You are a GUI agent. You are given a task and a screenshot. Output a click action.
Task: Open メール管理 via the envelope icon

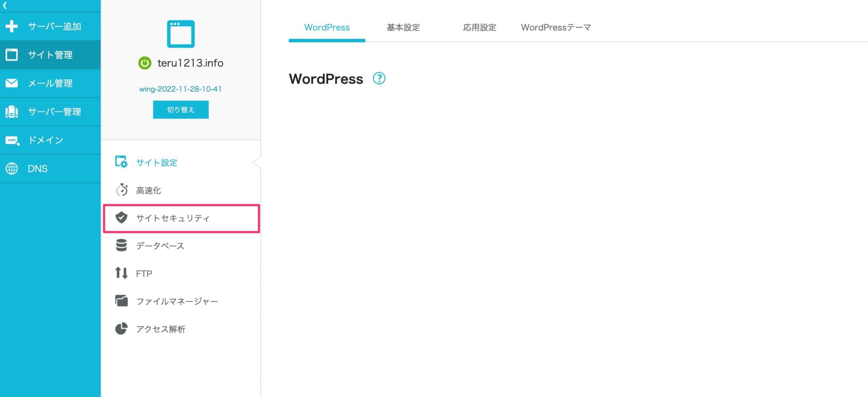12,83
